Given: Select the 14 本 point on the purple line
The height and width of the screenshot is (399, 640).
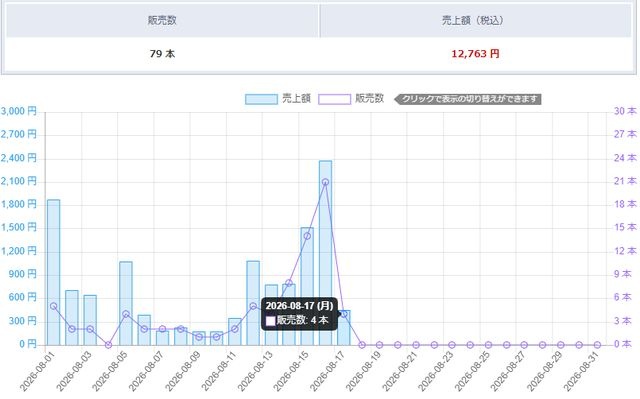Looking at the screenshot, I should click(307, 236).
